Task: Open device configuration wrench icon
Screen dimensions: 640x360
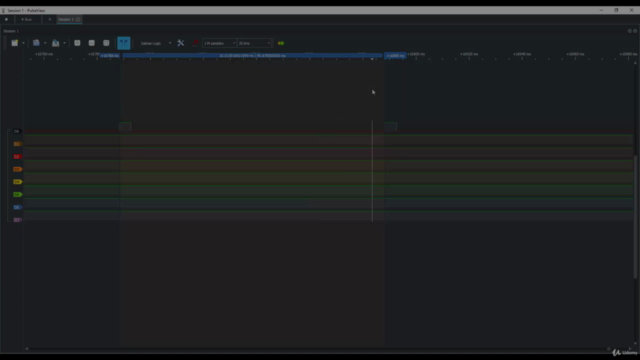Action: click(181, 43)
